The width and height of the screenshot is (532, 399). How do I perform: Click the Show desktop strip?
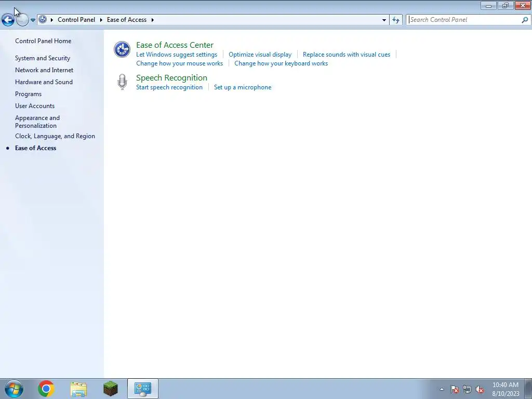tap(529, 389)
